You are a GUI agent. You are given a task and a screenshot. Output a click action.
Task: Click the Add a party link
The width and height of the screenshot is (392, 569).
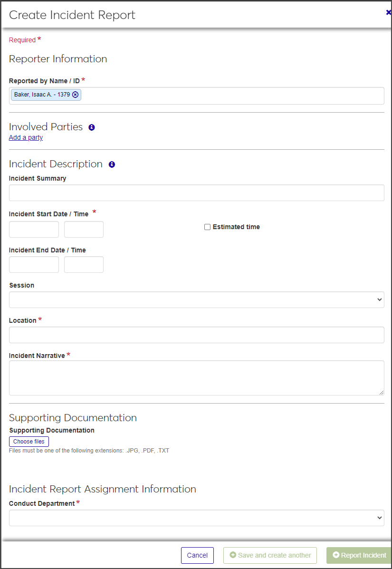click(x=26, y=137)
